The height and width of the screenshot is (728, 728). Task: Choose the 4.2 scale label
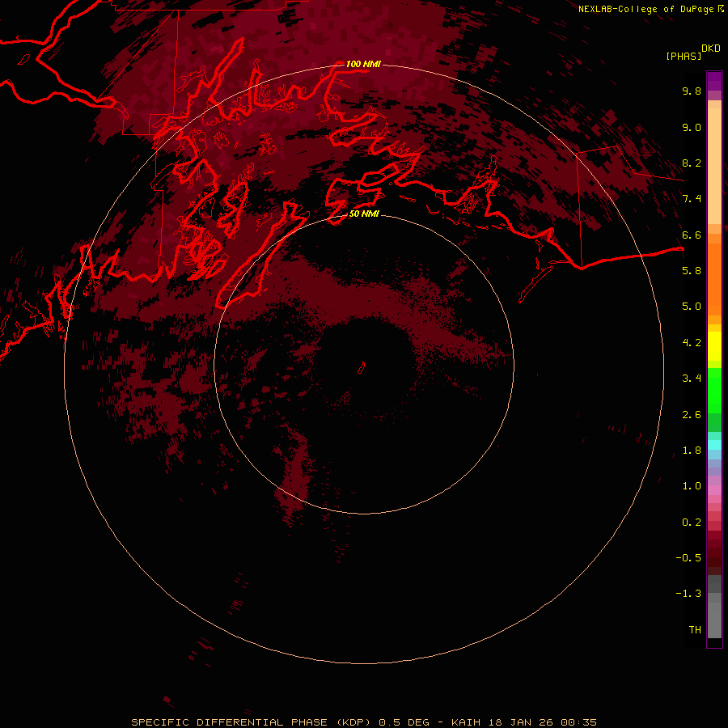coord(692,343)
